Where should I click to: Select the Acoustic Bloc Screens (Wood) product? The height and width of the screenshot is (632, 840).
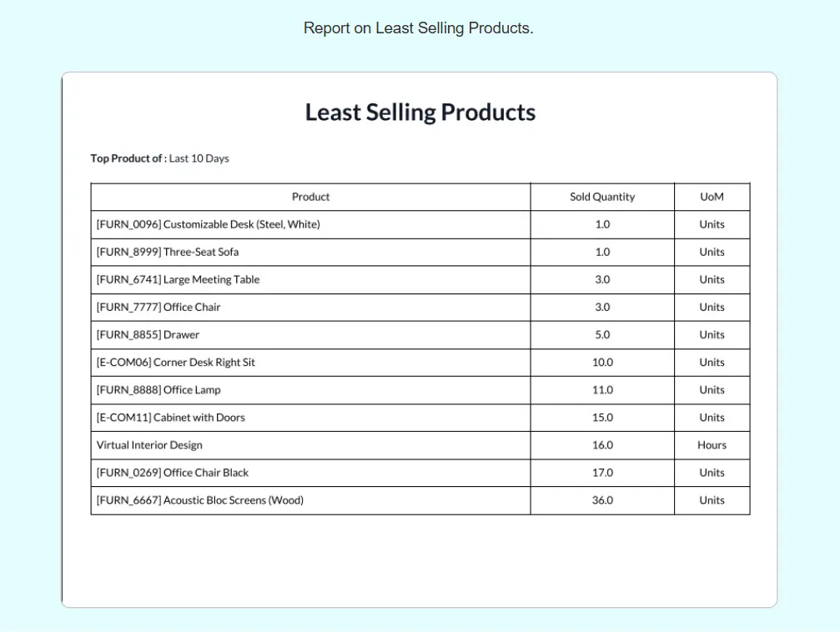[x=200, y=500]
